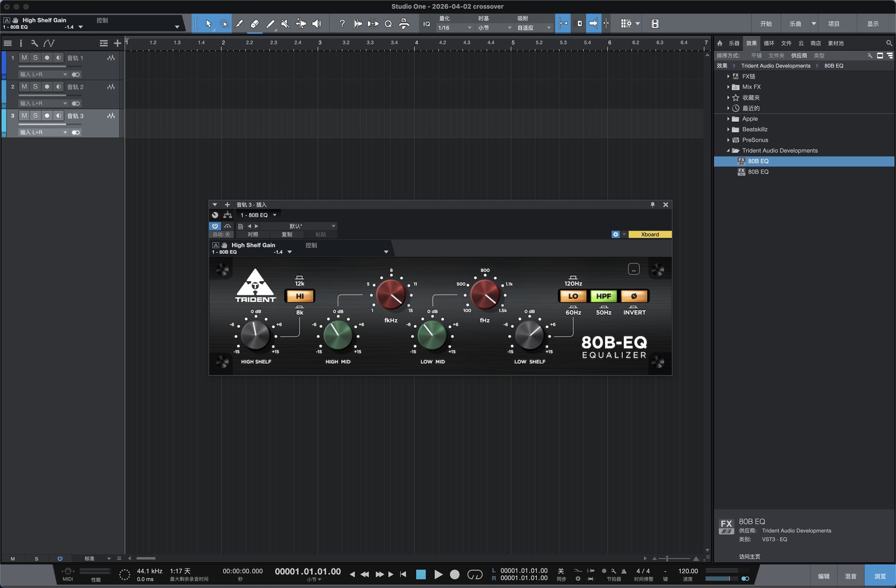The height and width of the screenshot is (588, 896).
Task: Pick the Eraser tool
Action: [x=255, y=24]
